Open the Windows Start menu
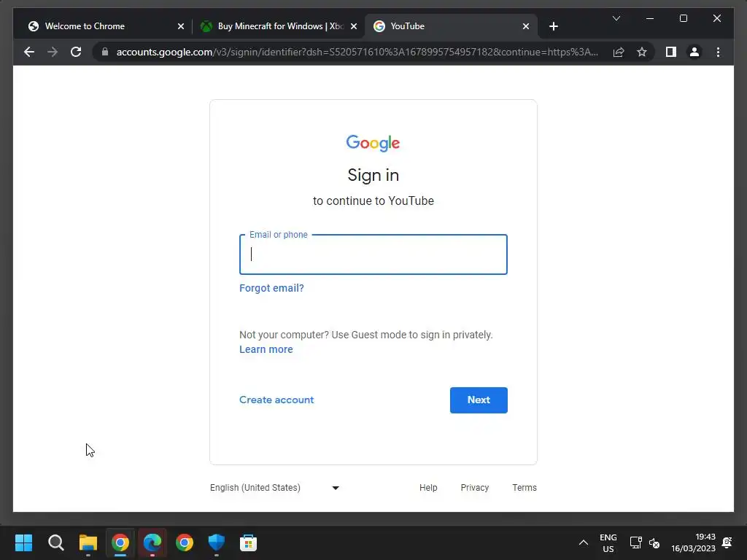 pyautogui.click(x=23, y=542)
